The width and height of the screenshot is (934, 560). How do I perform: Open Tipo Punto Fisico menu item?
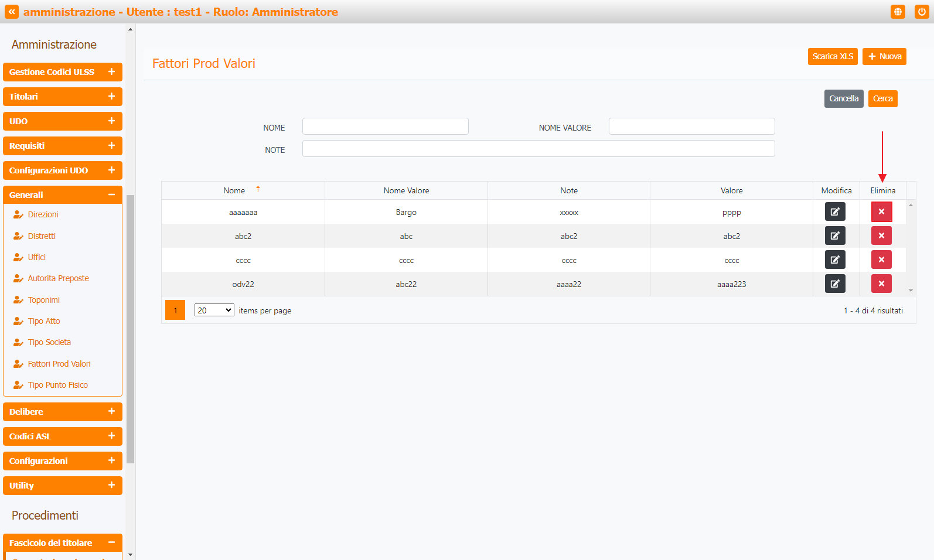pyautogui.click(x=57, y=385)
